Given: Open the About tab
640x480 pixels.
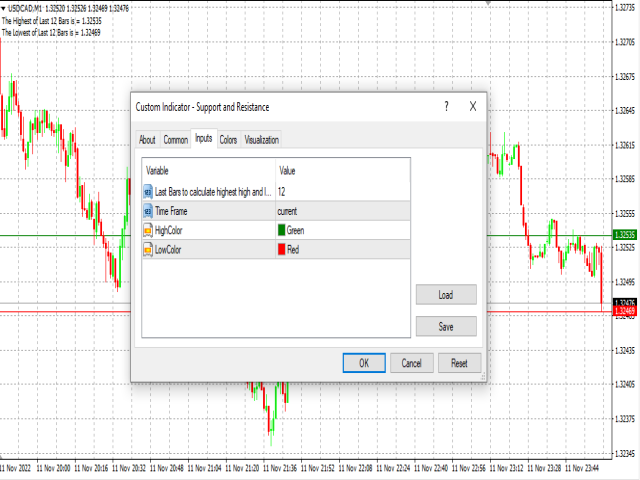Looking at the screenshot, I should (147, 140).
